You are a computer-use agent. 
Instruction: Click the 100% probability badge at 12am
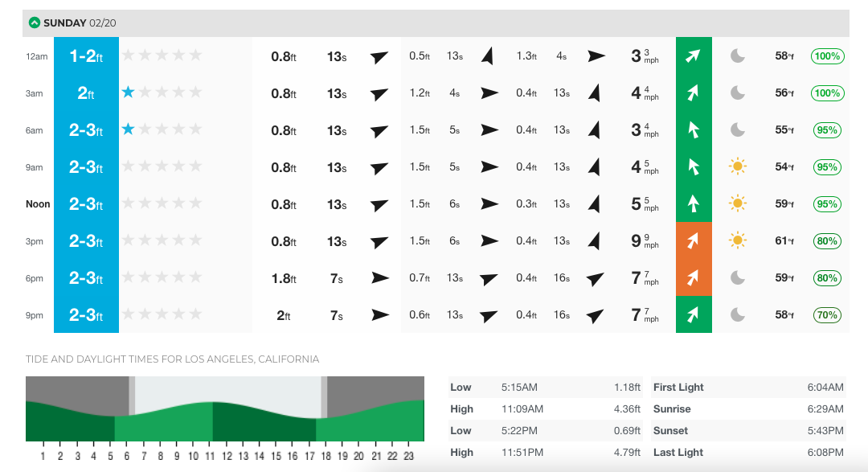pos(828,56)
